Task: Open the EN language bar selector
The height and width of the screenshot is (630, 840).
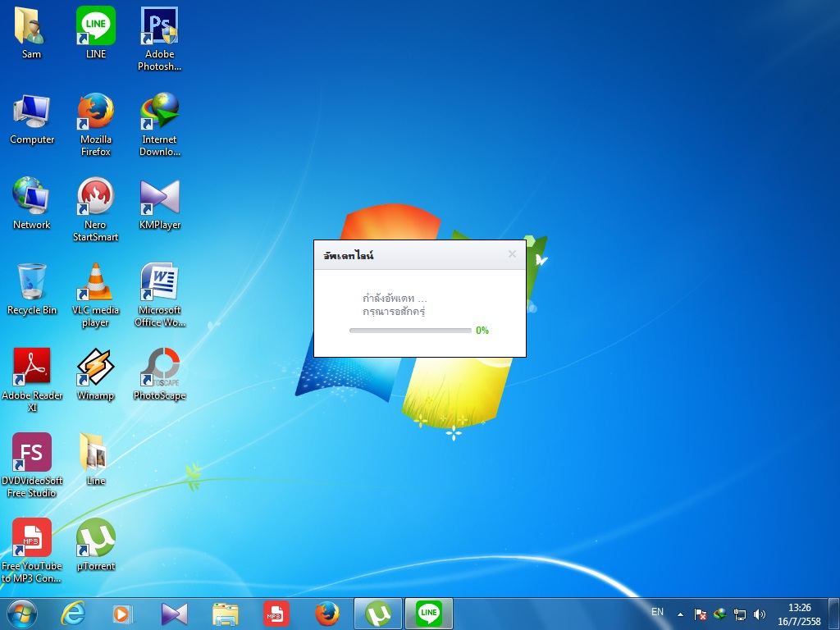Action: 657,612
